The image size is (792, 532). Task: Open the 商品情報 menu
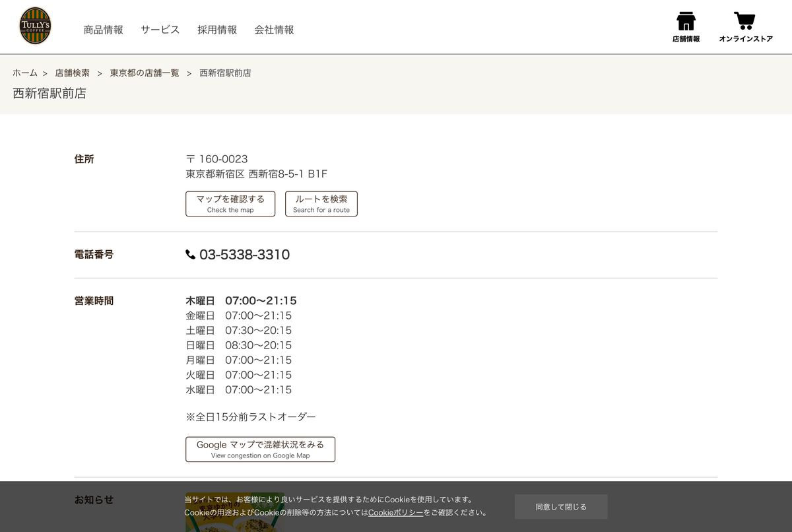tap(104, 30)
